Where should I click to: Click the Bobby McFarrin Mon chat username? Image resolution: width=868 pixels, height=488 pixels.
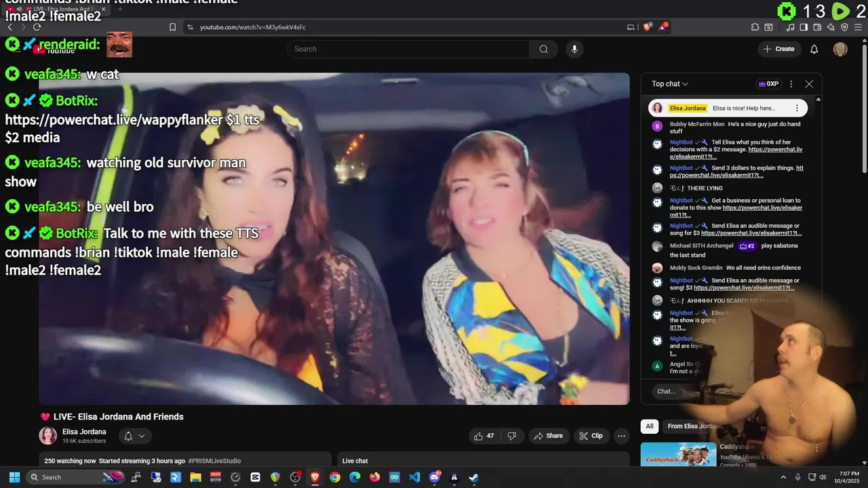[697, 124]
